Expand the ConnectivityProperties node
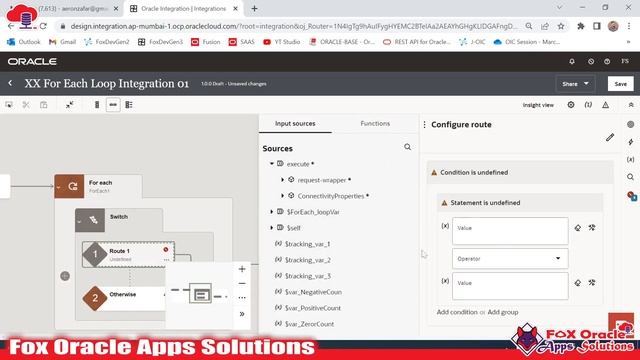Screen dimensions: 640x360 [x=282, y=196]
